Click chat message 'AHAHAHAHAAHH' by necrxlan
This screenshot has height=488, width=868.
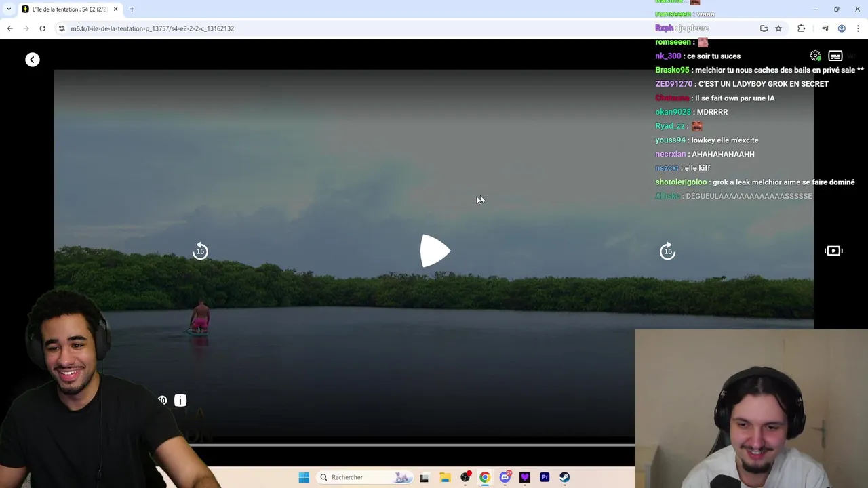click(x=723, y=155)
